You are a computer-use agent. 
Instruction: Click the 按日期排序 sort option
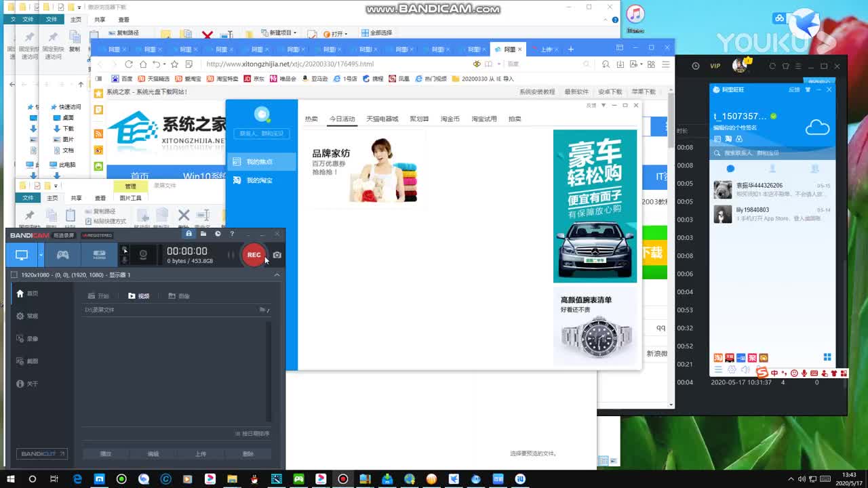(x=252, y=434)
